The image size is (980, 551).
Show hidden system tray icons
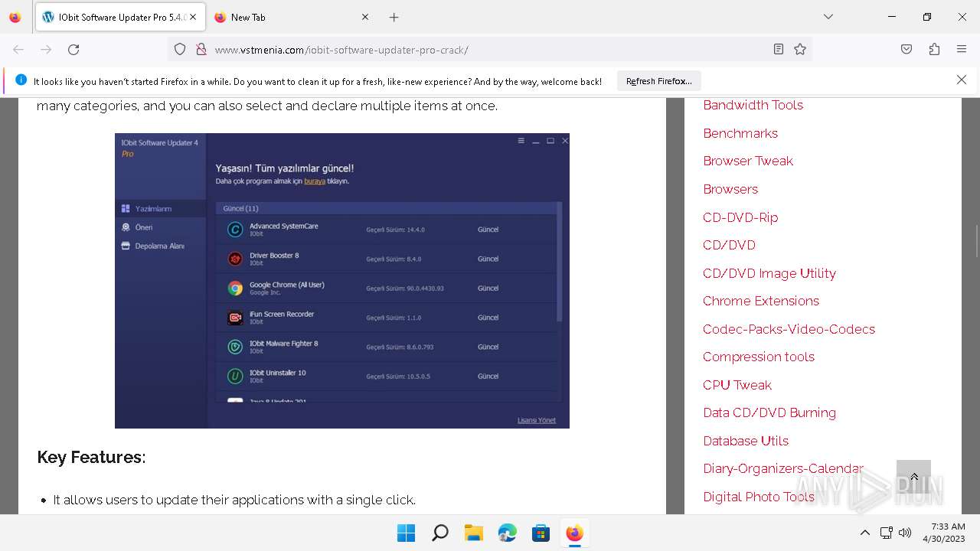coord(865,533)
